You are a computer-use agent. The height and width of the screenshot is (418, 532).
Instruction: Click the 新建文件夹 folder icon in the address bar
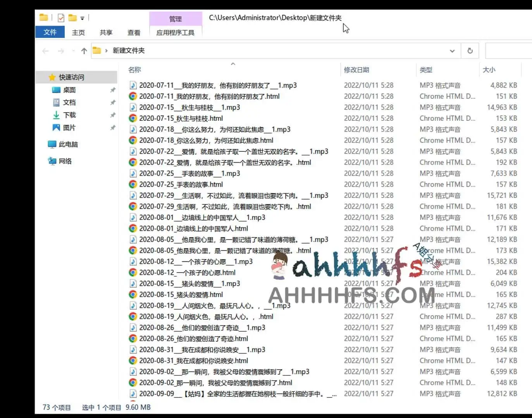97,50
